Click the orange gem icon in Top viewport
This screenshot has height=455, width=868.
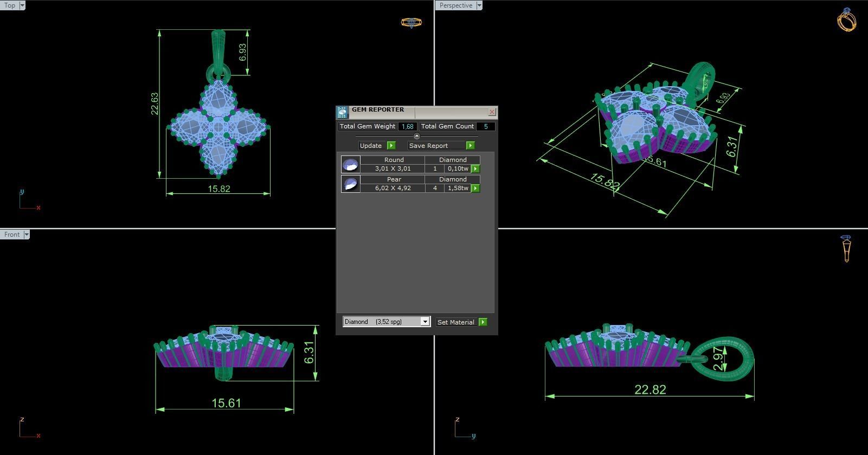[411, 22]
